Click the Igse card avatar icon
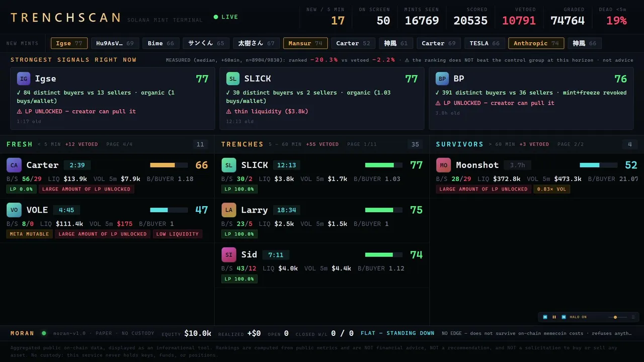 (x=24, y=78)
